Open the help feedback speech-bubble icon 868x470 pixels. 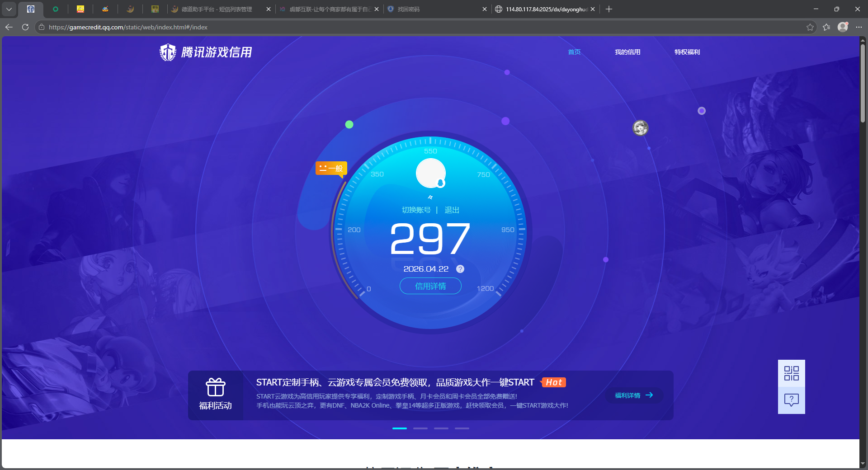click(791, 399)
